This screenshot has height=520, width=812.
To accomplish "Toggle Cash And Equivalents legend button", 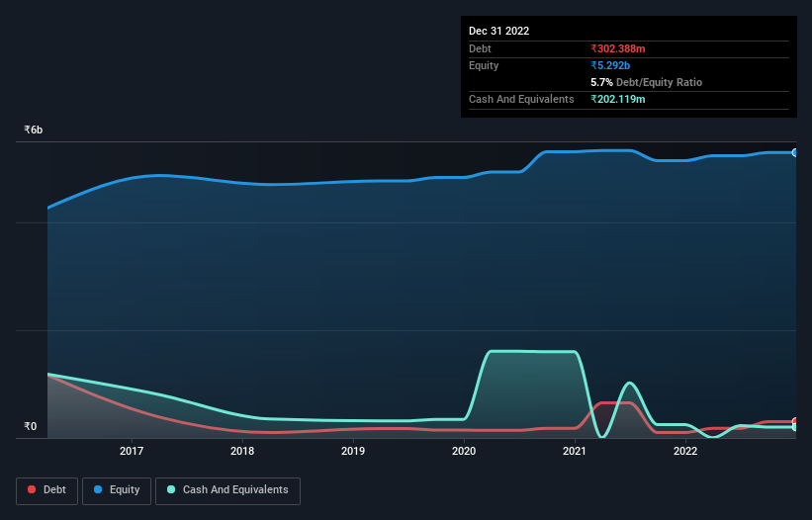I will pos(227,490).
